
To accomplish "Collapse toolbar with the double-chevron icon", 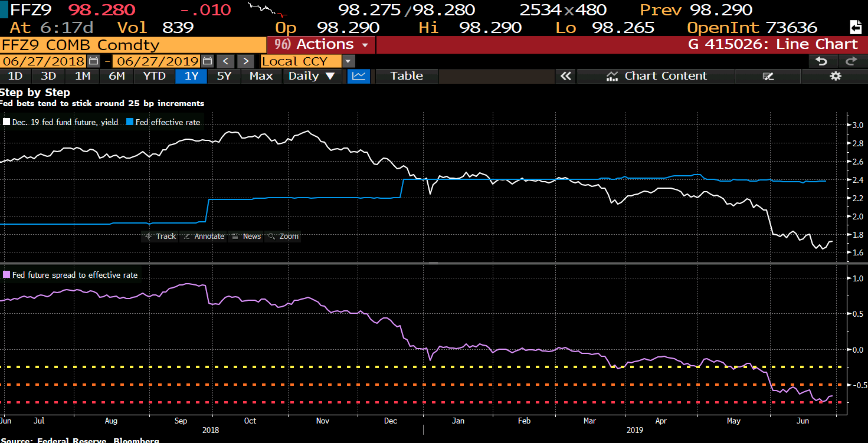I will coord(566,76).
